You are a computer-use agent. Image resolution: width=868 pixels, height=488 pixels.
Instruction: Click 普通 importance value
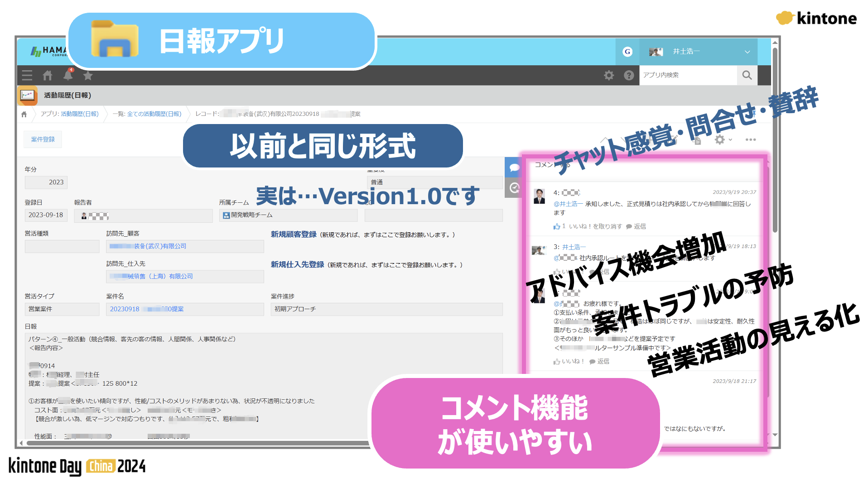tap(434, 182)
